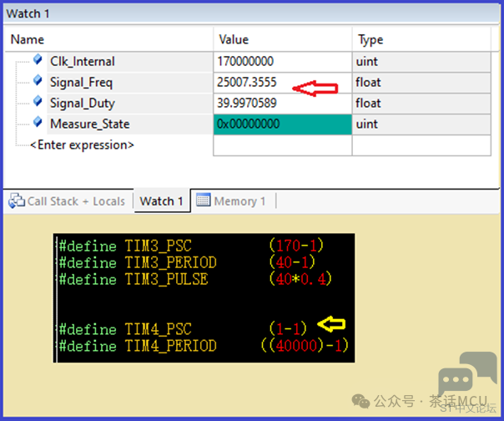Click the Clk_Internal variable icon
Viewport: 504px width, 421px height.
click(38, 59)
